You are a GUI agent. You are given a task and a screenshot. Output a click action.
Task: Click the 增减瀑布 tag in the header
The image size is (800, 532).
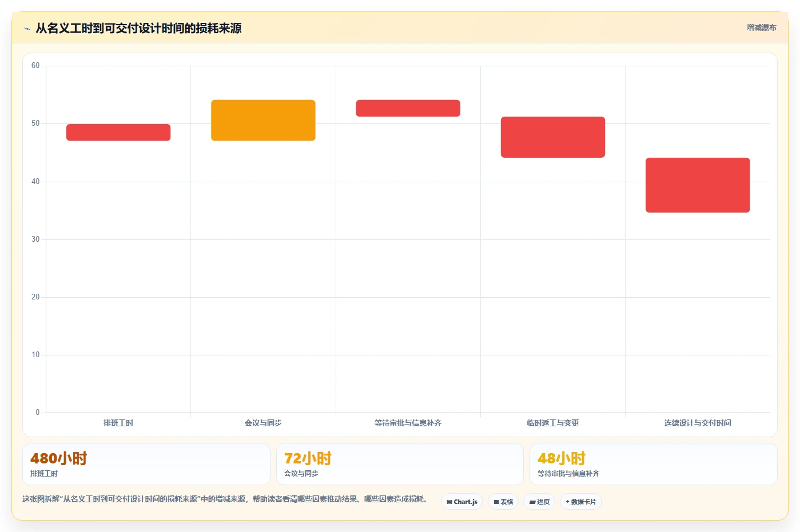[x=761, y=27]
